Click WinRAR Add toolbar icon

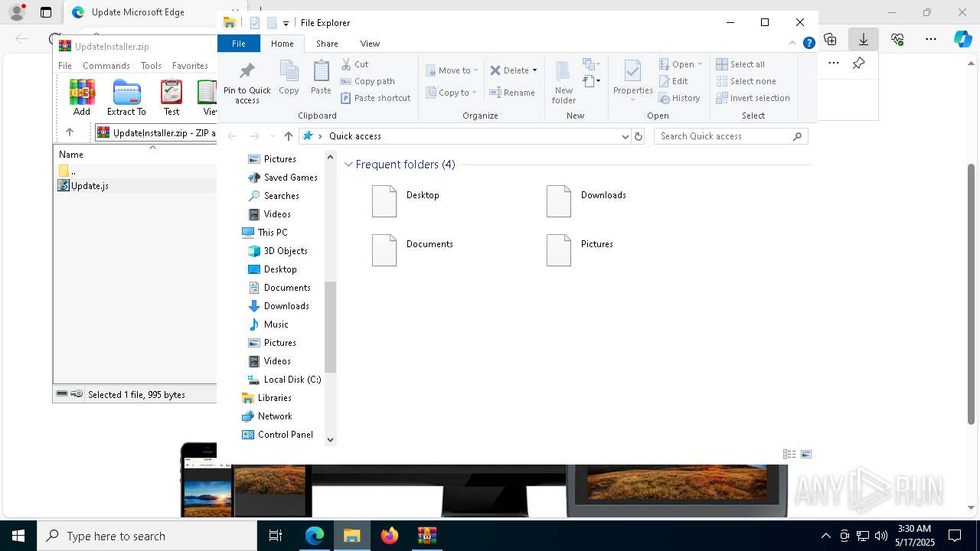coord(82,98)
